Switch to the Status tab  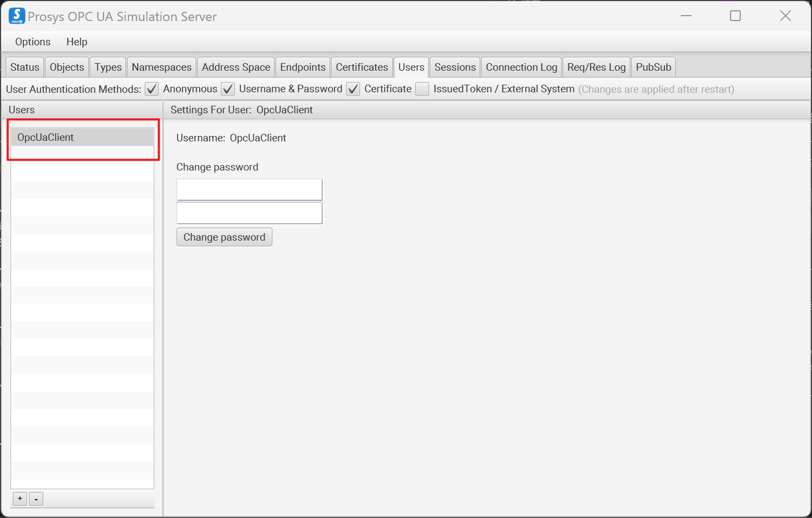[x=25, y=67]
